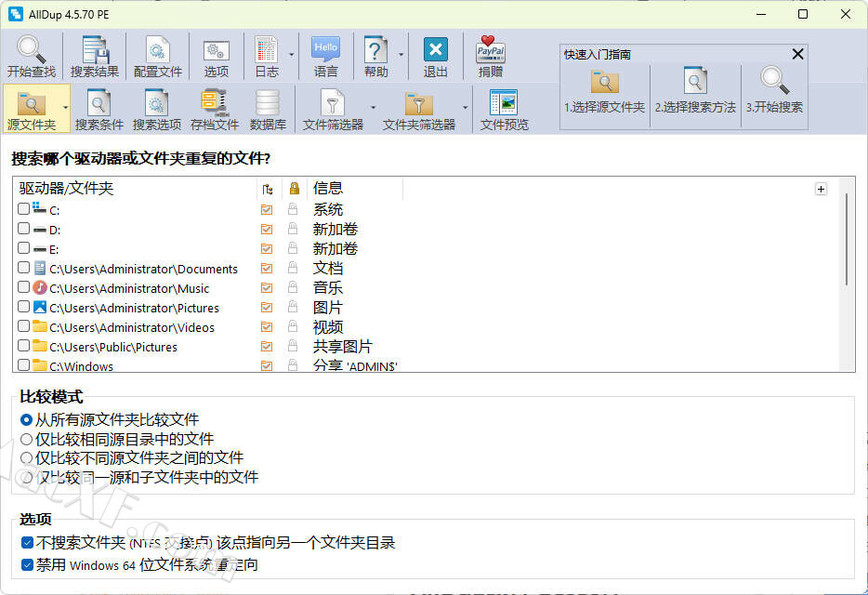This screenshot has height=595, width=868.
Task: Toggle subfolder scan checkbox for C: row
Action: coord(267,209)
